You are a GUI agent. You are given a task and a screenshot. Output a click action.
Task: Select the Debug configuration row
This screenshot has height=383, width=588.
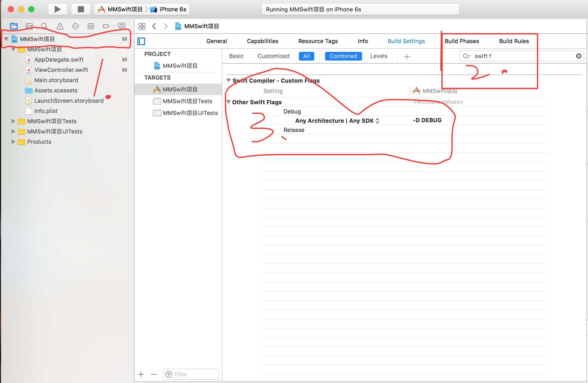click(x=292, y=111)
